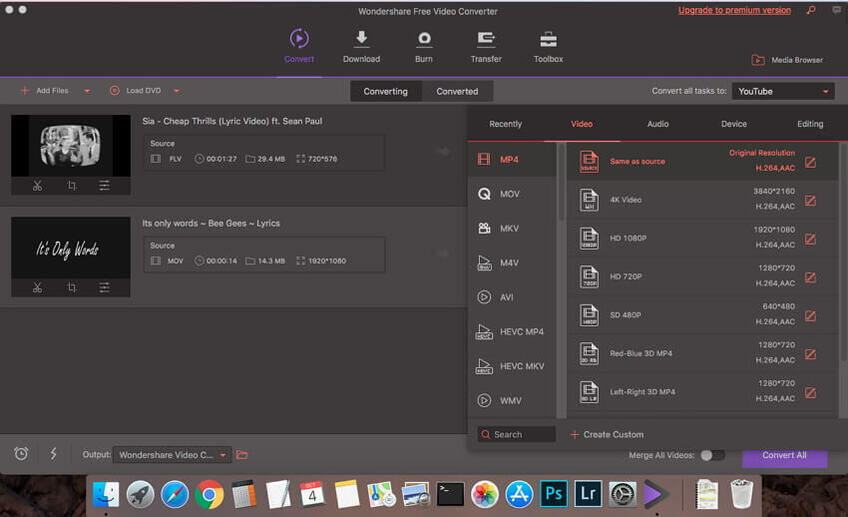Viewport: 848px width, 517px height.
Task: Edit the HD 1080P preset
Action: pos(810,238)
